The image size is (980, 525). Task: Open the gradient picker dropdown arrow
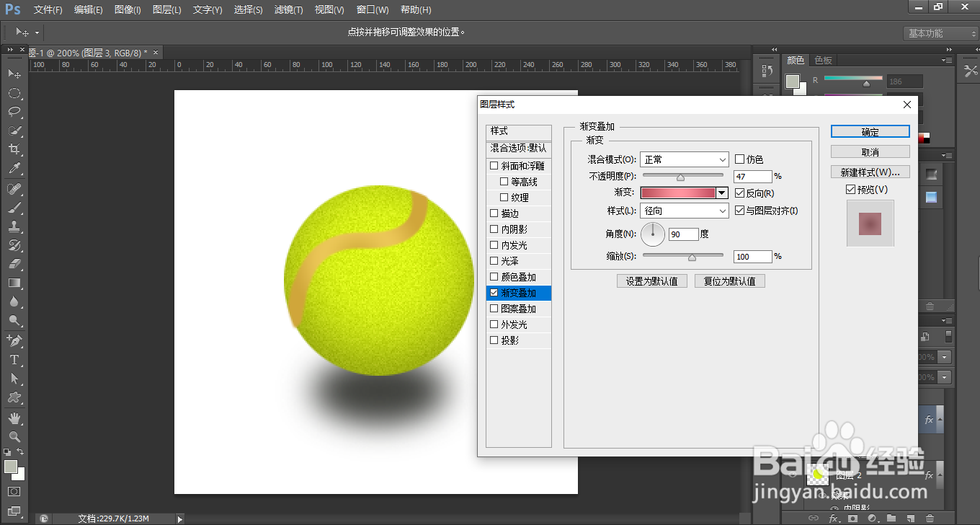point(722,193)
